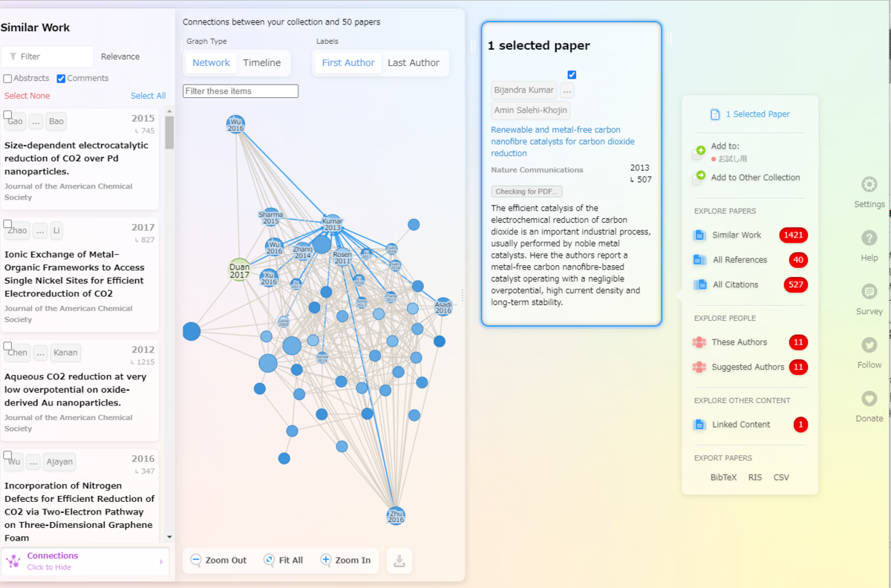Click Select All link
This screenshot has height=588, width=891.
pyautogui.click(x=148, y=96)
